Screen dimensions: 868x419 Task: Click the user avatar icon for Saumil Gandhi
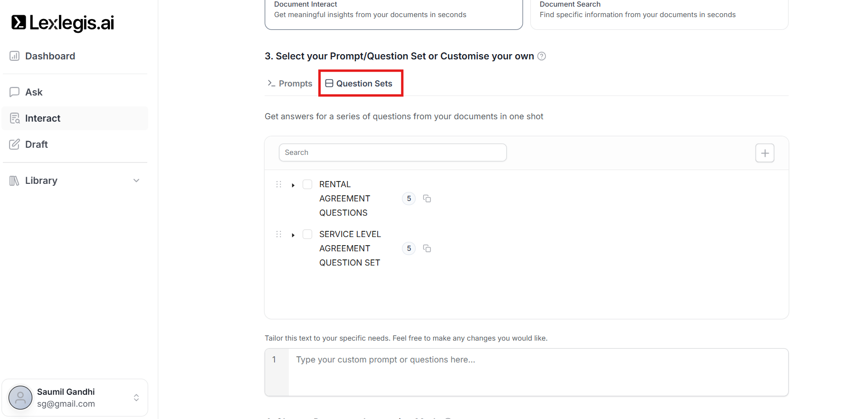click(20, 398)
